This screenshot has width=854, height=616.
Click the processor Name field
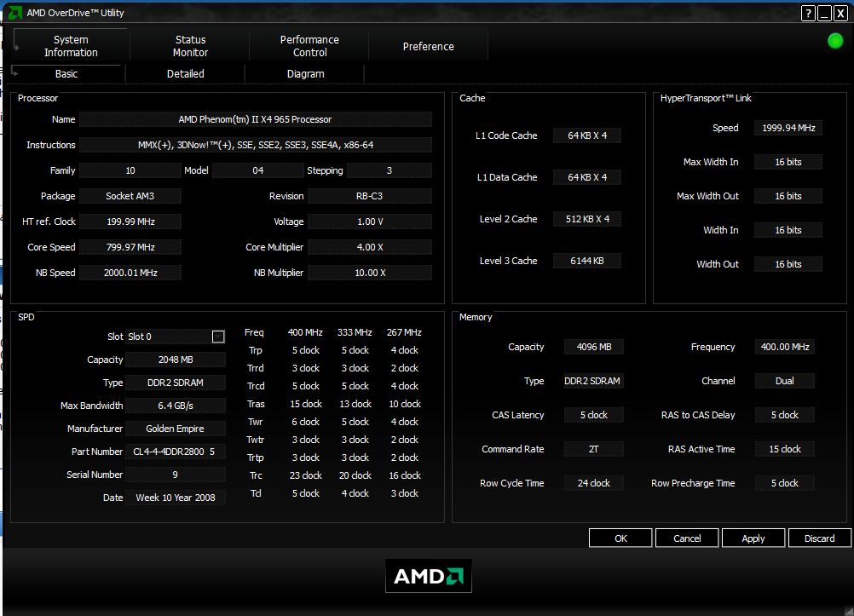tap(256, 119)
